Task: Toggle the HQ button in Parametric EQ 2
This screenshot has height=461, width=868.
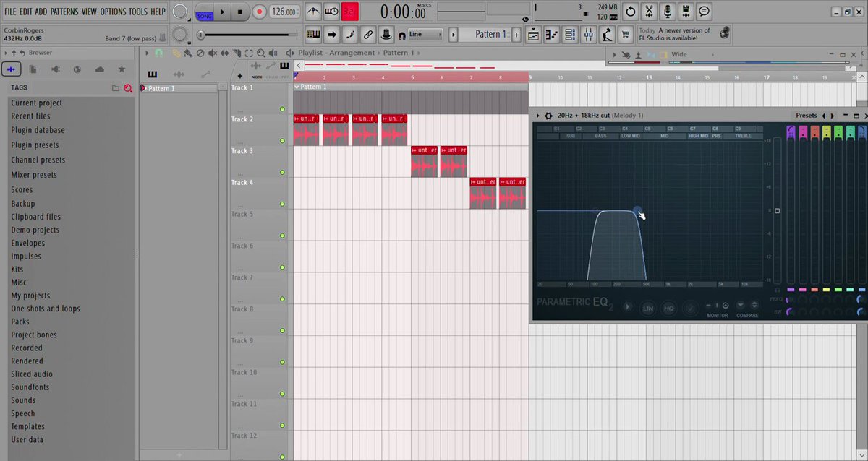Action: pyautogui.click(x=669, y=308)
